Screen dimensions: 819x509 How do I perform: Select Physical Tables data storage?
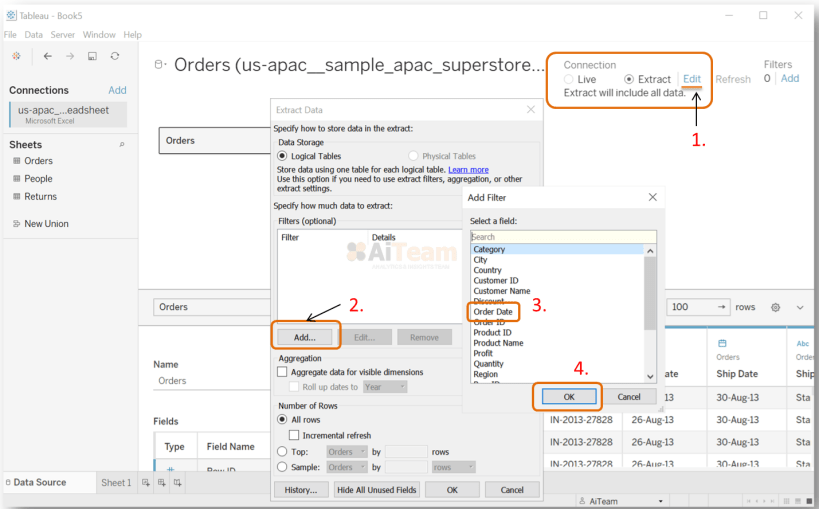coord(413,156)
